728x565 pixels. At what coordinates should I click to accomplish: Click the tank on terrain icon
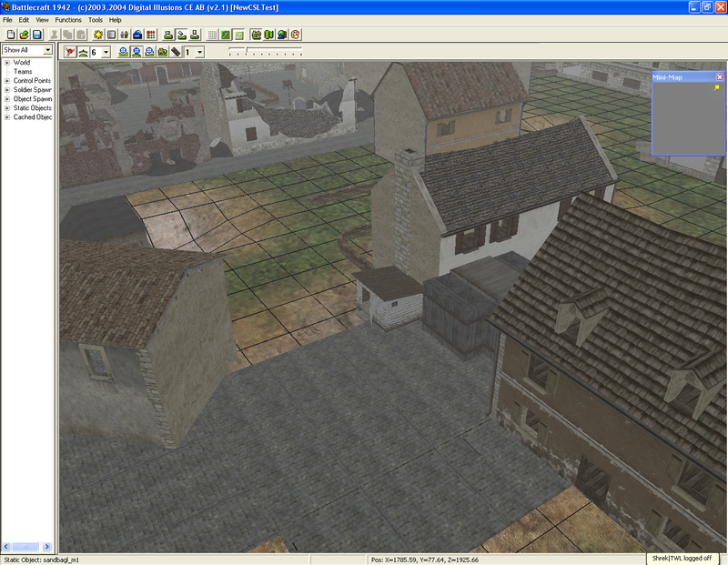[x=162, y=52]
